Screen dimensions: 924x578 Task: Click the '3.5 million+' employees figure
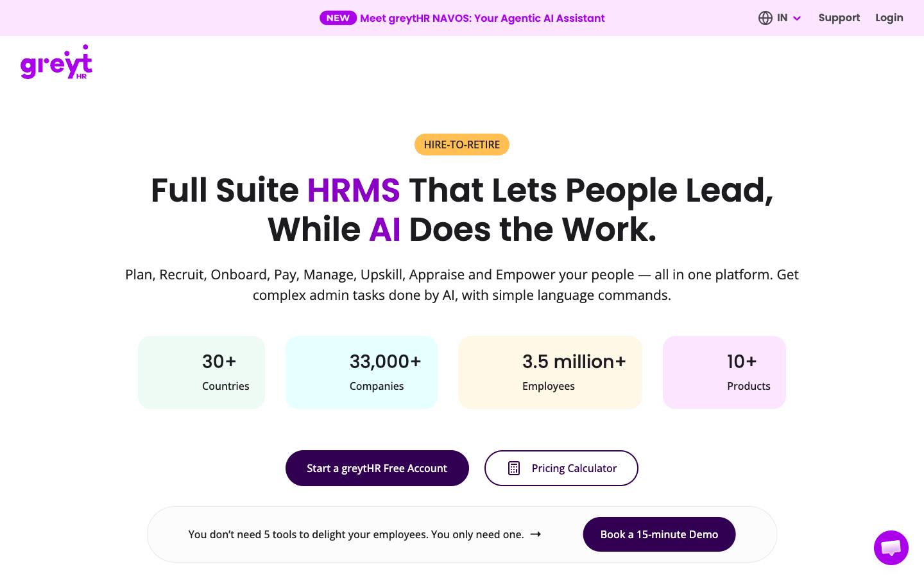[574, 362]
